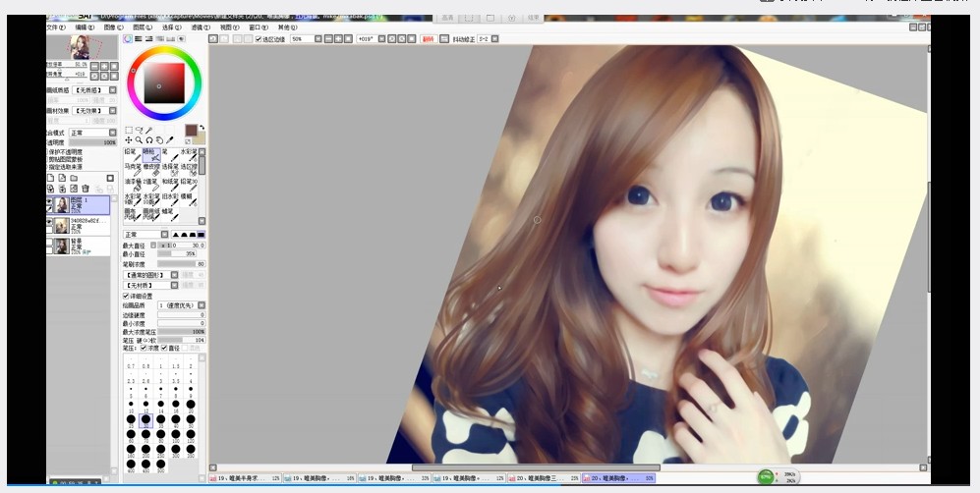Open 无材质 brush texture dropdown

click(x=151, y=285)
